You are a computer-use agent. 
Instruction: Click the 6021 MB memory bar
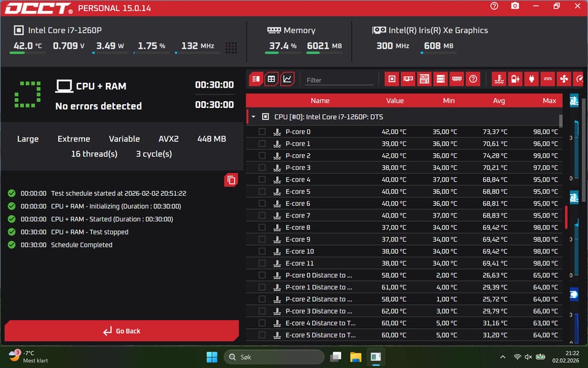point(324,53)
